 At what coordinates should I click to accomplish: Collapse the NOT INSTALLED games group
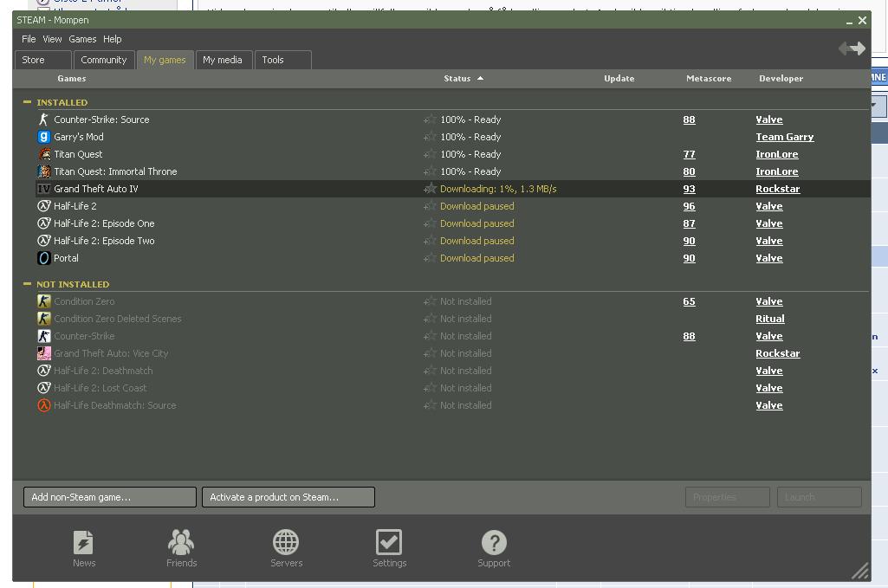click(27, 284)
